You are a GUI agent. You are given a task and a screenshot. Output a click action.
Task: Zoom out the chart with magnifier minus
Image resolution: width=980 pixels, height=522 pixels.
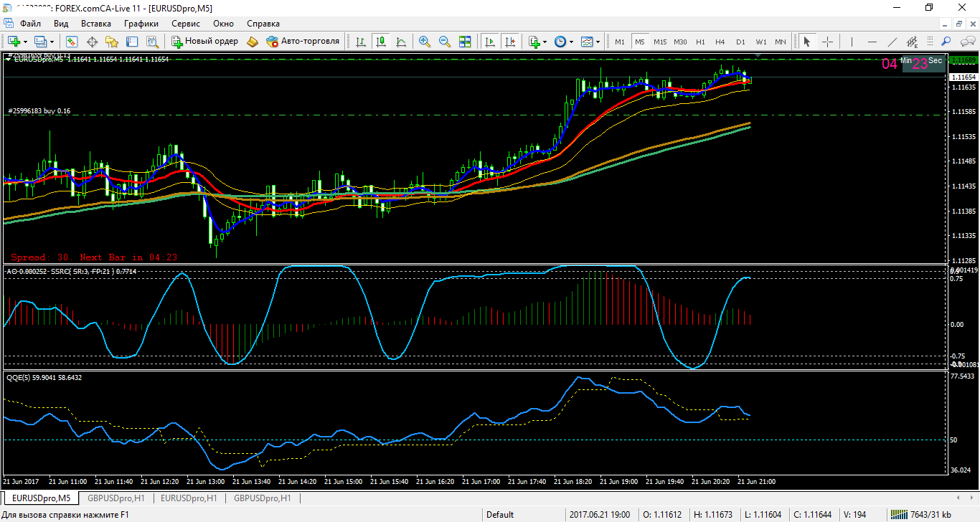click(445, 42)
